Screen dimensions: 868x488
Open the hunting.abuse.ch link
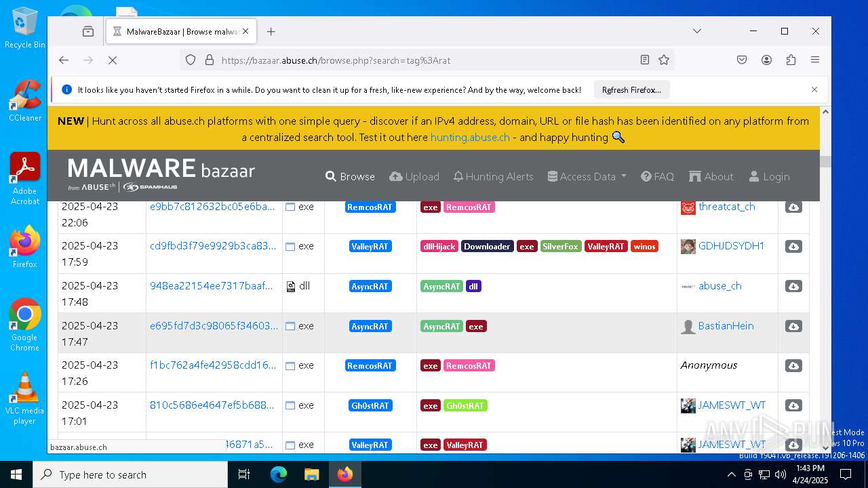click(x=470, y=137)
